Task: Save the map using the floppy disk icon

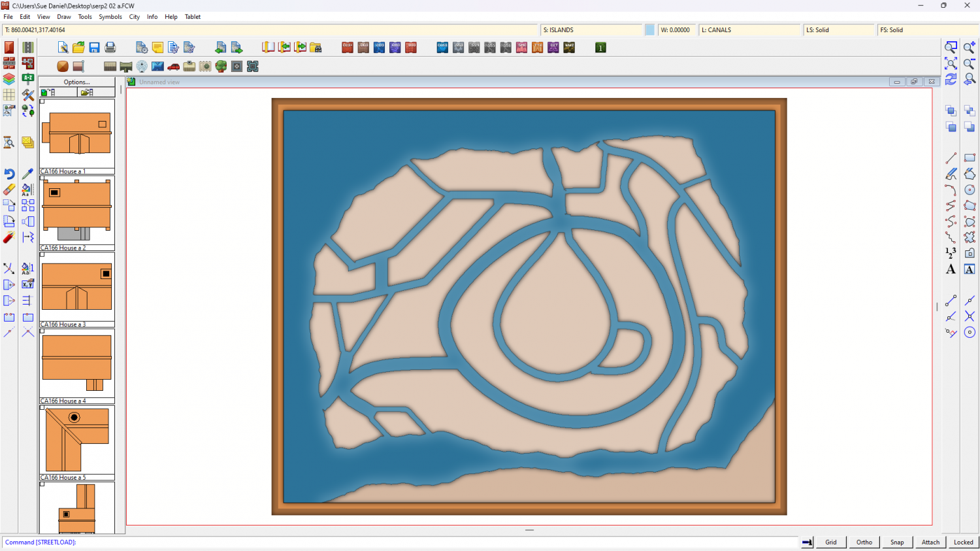Action: click(x=94, y=48)
